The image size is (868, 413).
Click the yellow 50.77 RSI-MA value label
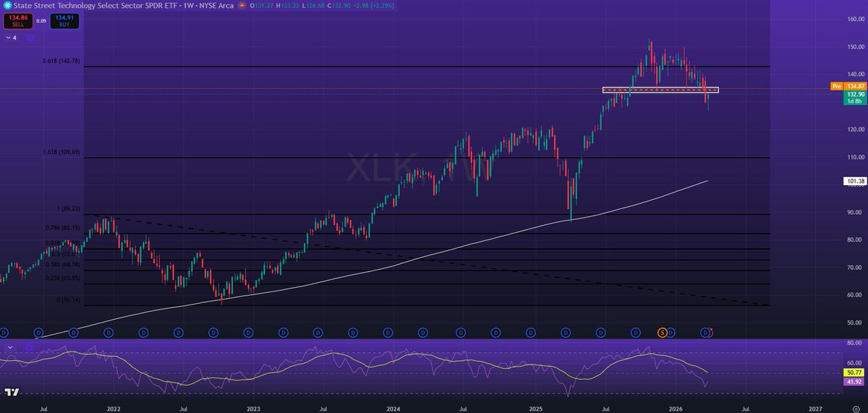click(854, 372)
